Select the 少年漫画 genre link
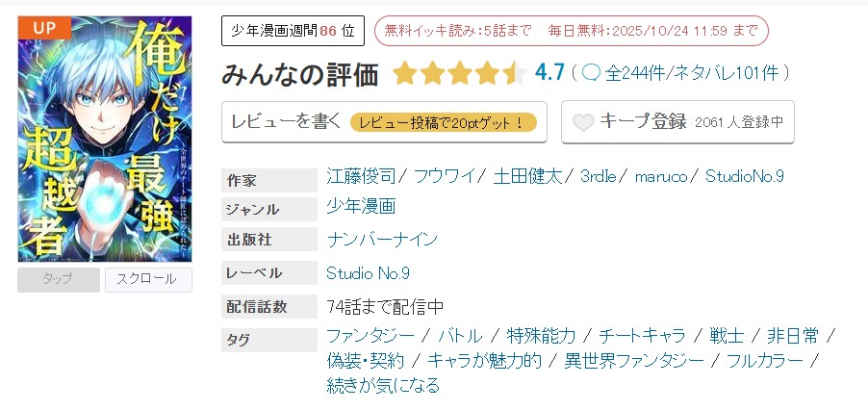Image resolution: width=868 pixels, height=410 pixels. (x=361, y=206)
